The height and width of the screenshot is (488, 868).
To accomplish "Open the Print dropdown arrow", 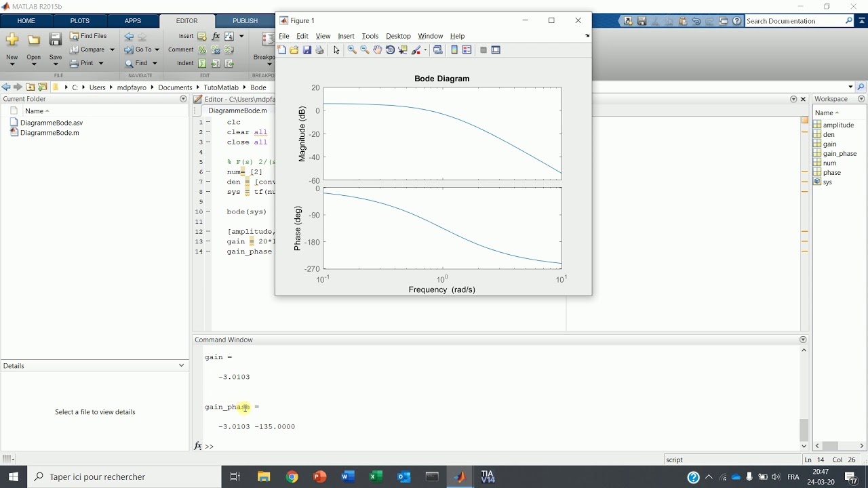I will click(101, 63).
